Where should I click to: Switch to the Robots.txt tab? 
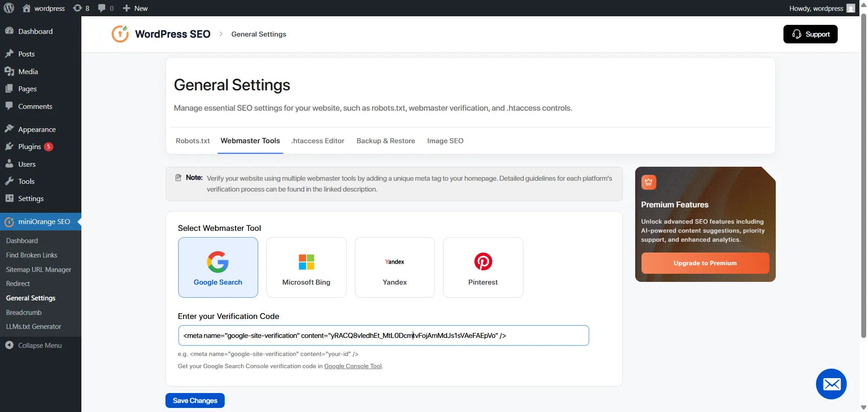tap(193, 141)
